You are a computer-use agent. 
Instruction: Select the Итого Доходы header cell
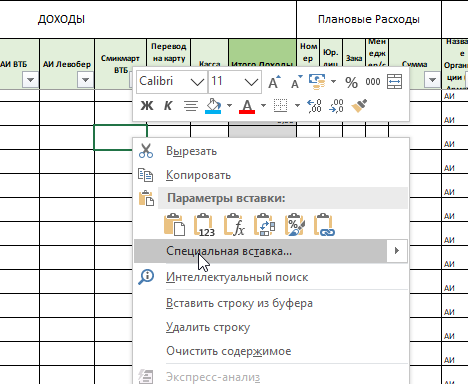pyautogui.click(x=262, y=64)
